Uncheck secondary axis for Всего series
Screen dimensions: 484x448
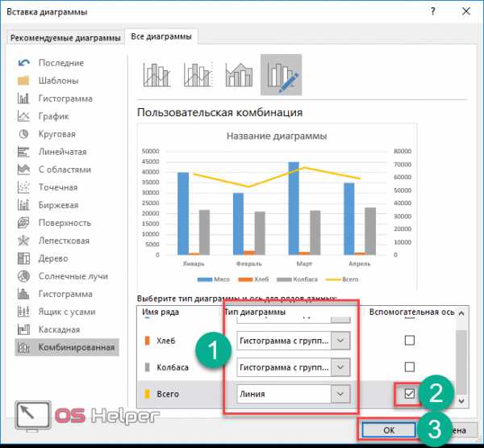[x=409, y=394]
